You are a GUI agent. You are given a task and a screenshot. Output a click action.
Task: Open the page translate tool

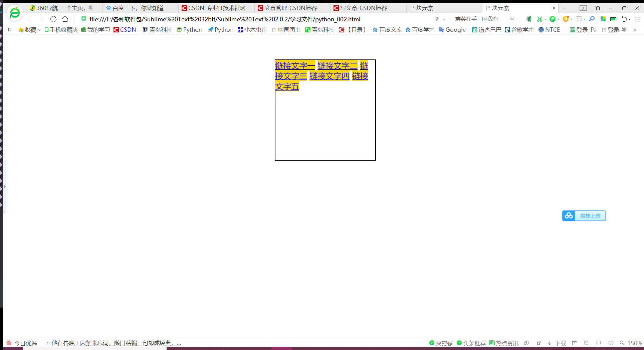[x=553, y=19]
